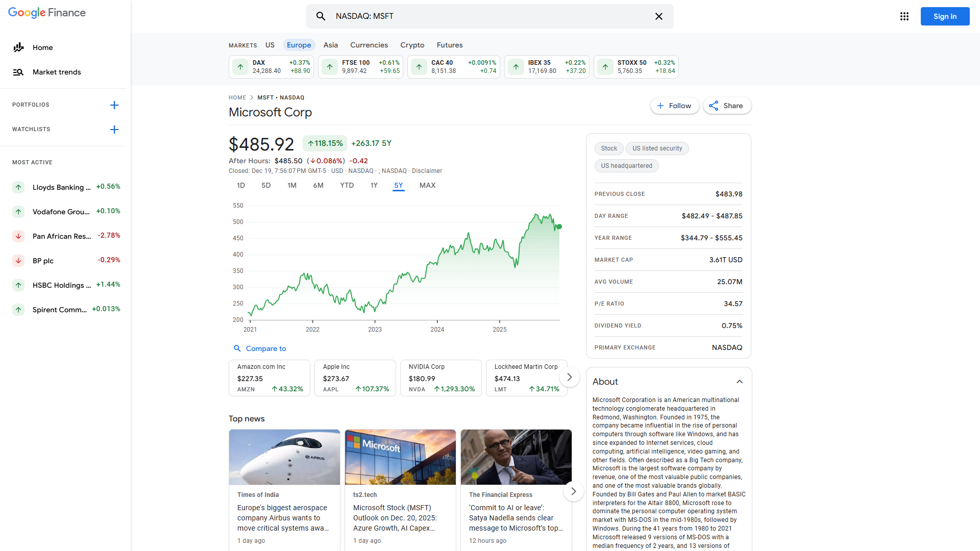The width and height of the screenshot is (980, 551).
Task: Collapse the About section
Action: coord(740,382)
